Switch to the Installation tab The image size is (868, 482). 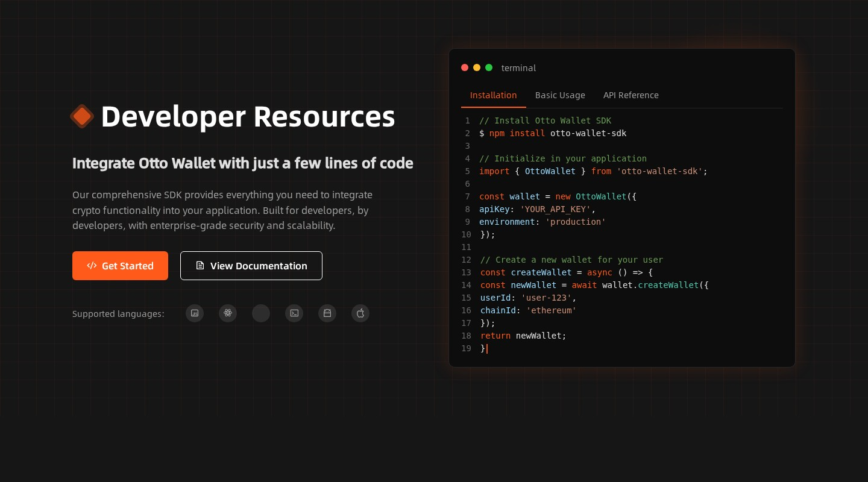point(493,95)
